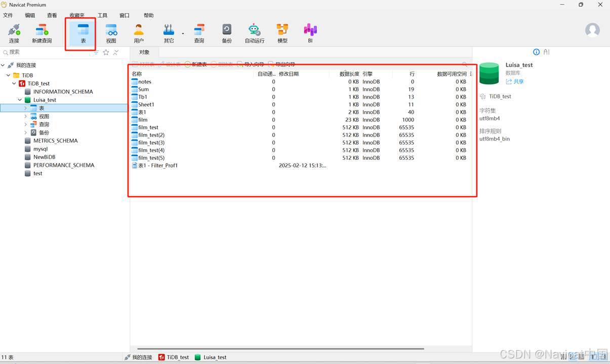
Task: Select the 表 (Table) toolbar icon
Action: [83, 33]
